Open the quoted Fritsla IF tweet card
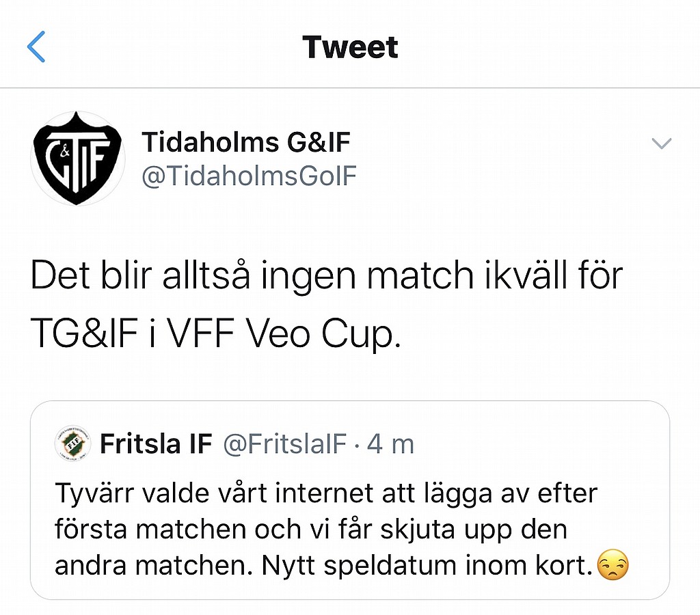This screenshot has height=615, width=700. point(350,500)
